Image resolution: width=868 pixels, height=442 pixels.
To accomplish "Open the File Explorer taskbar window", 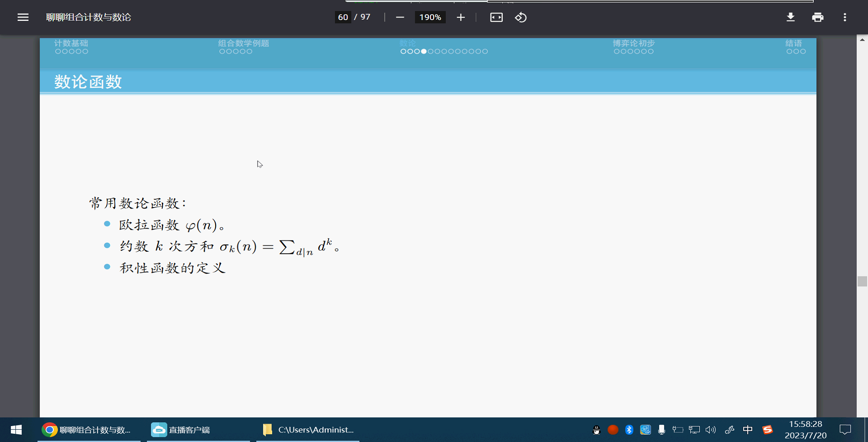I will tap(308, 430).
